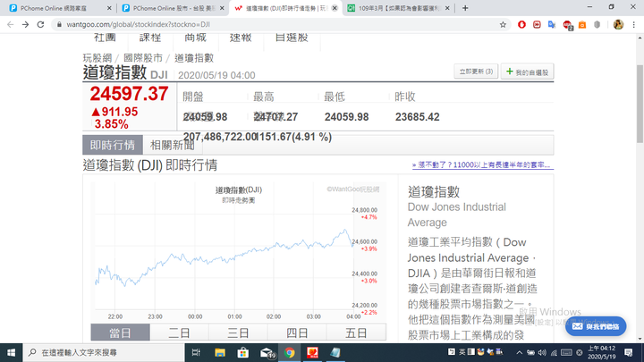This screenshot has width=644, height=362.
Task: Select the 即時行情 tab
Action: 113,145
